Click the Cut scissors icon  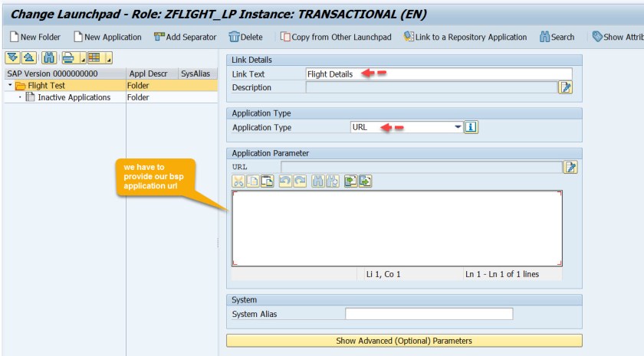pos(238,181)
